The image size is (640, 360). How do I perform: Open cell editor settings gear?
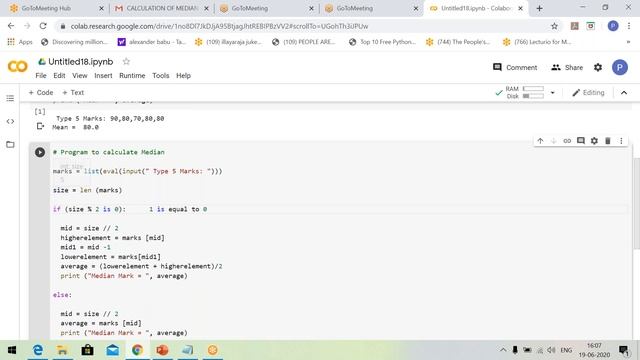click(594, 141)
